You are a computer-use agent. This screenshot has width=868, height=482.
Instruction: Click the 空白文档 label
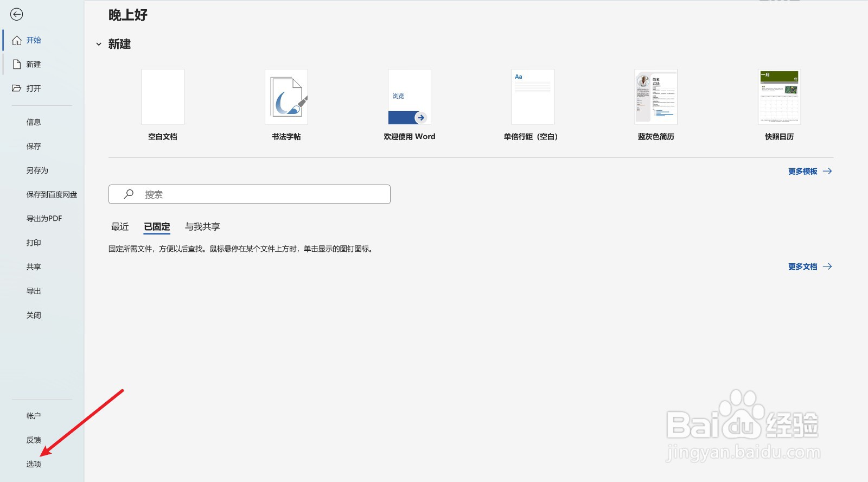tap(163, 137)
